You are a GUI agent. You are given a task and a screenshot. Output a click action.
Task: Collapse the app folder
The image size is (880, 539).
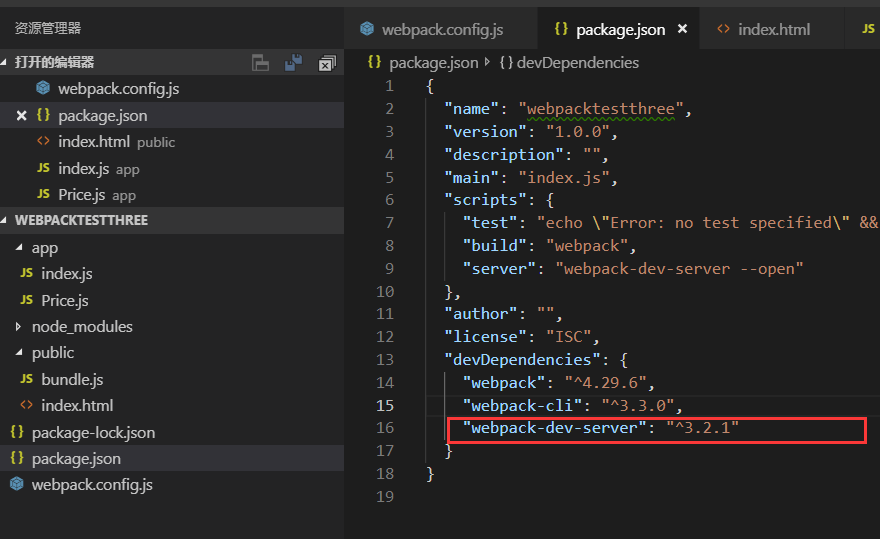tap(19, 248)
